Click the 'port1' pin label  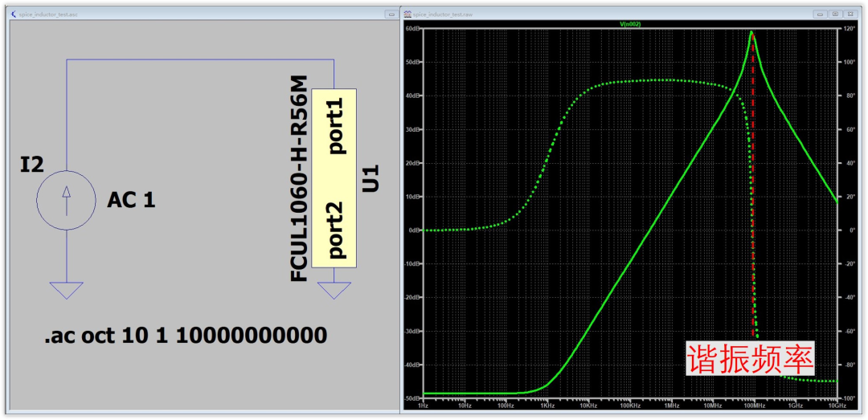pos(336,126)
